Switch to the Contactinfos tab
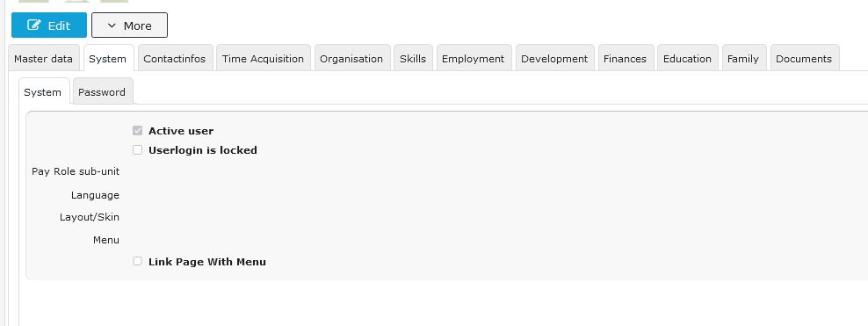Screen dimensions: 868x326 pyautogui.click(x=174, y=58)
